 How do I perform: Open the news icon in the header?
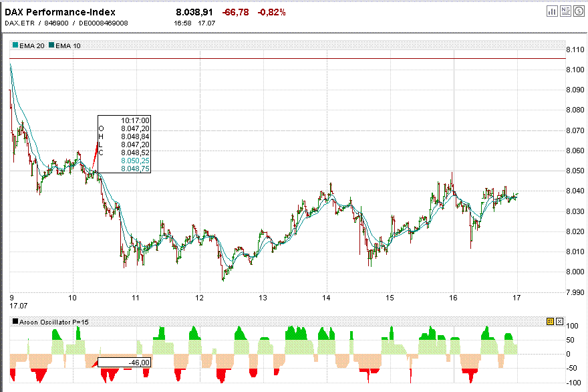(565, 11)
